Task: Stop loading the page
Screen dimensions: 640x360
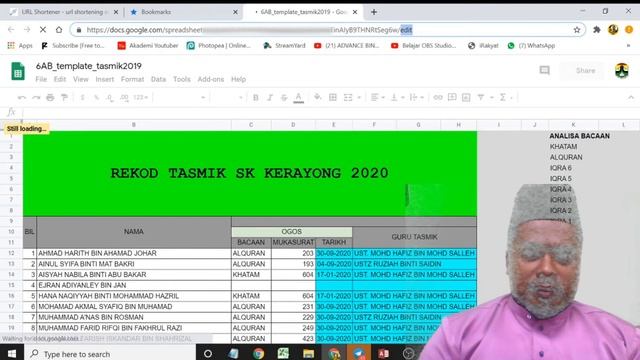Action: pyautogui.click(x=43, y=30)
